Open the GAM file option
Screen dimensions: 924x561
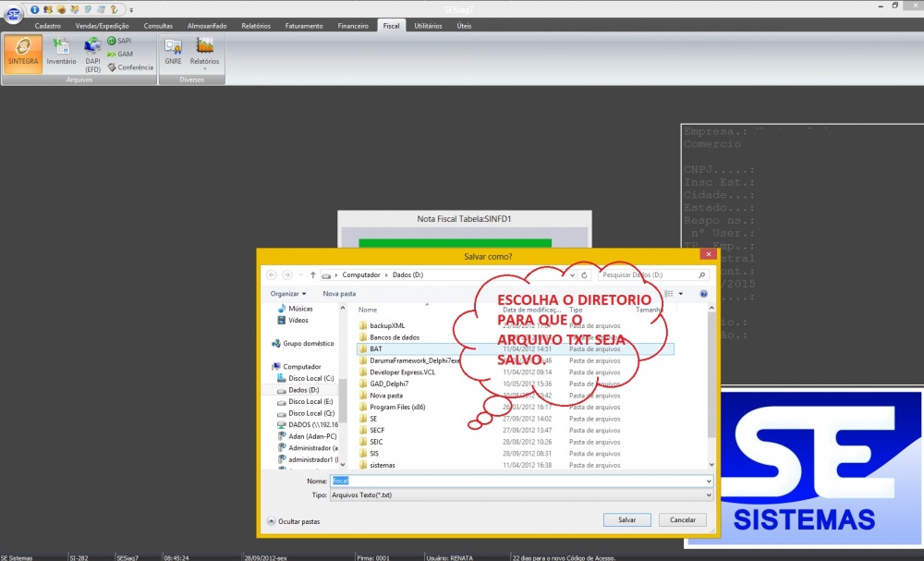(120, 55)
